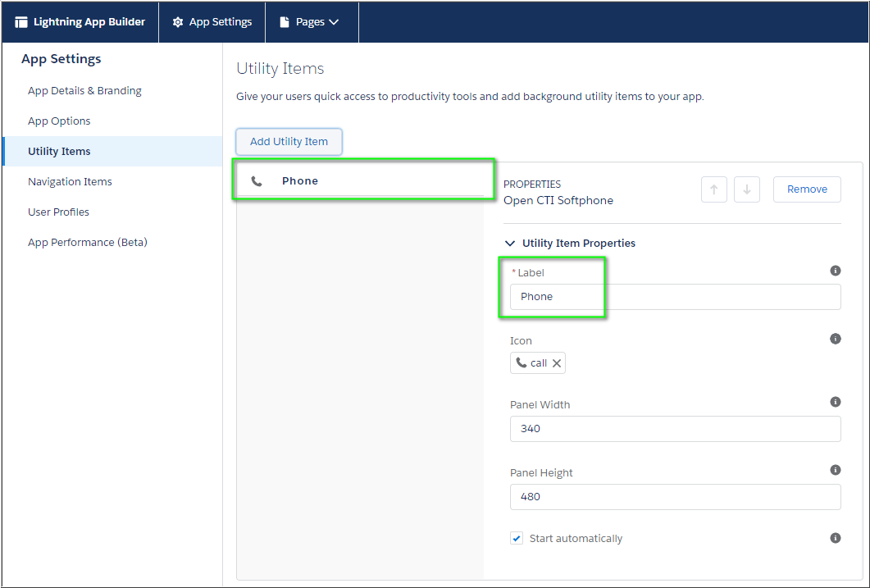870x588 pixels.
Task: Click the Panel Width input field
Action: (x=675, y=429)
